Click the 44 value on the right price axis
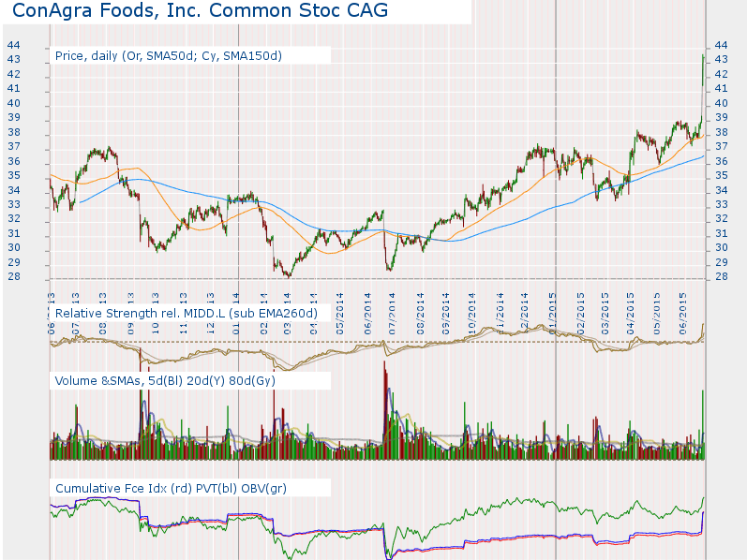The height and width of the screenshot is (560, 747). (722, 45)
